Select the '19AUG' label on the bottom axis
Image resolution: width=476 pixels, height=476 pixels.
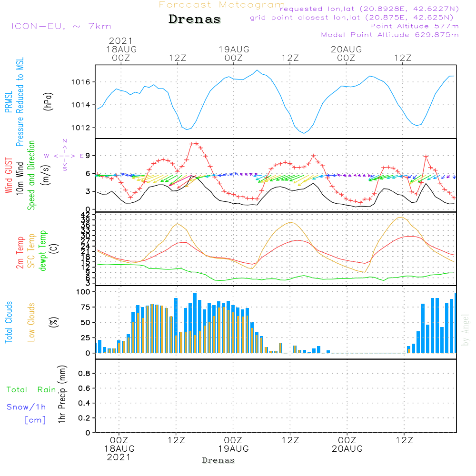[x=233, y=449]
